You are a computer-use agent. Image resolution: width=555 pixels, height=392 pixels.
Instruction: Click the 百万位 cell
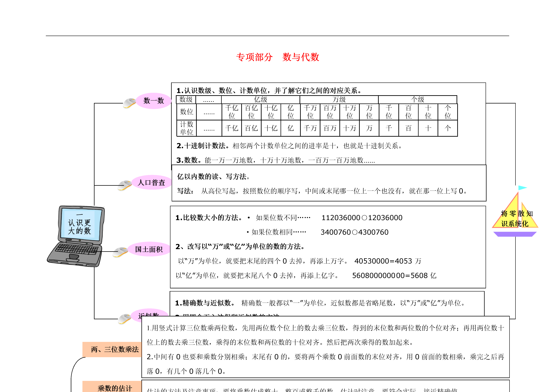pos(330,112)
